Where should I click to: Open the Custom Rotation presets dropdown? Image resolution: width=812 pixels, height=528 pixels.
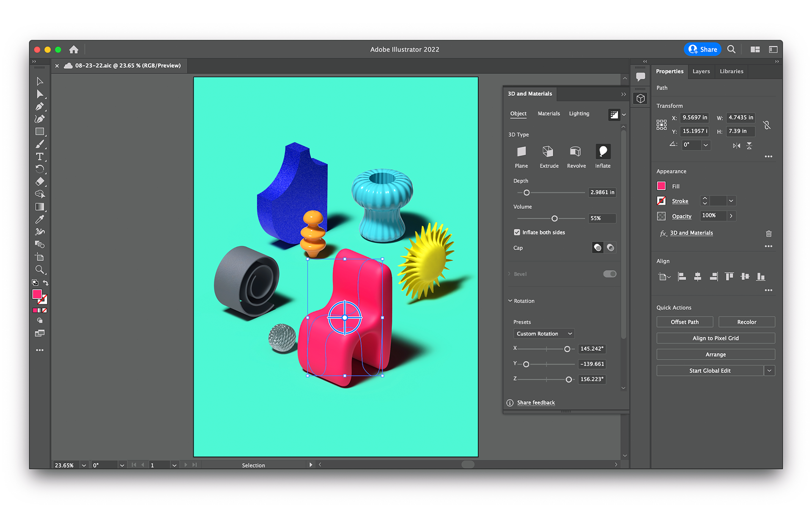click(x=543, y=334)
